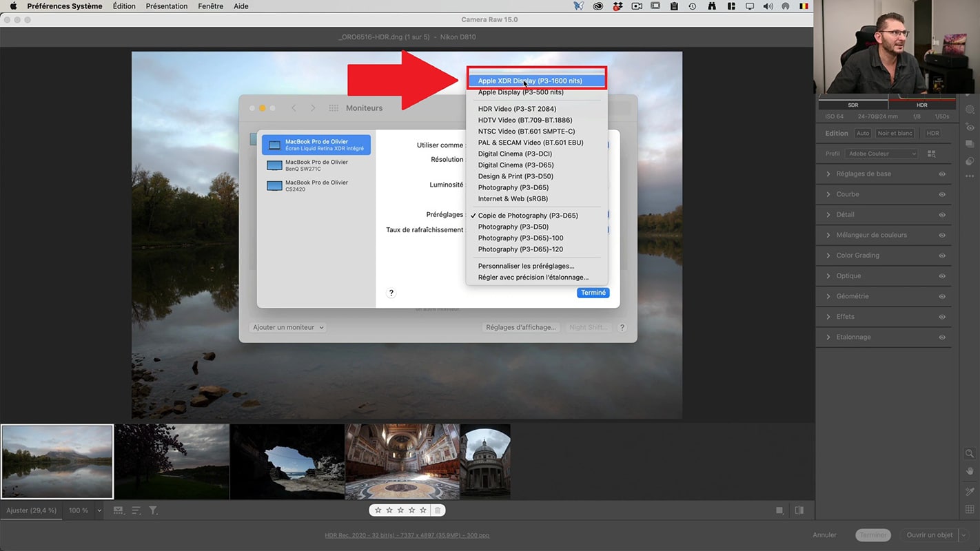The image size is (980, 551).
Task: Click the Dropbox menu bar icon
Action: click(617, 6)
